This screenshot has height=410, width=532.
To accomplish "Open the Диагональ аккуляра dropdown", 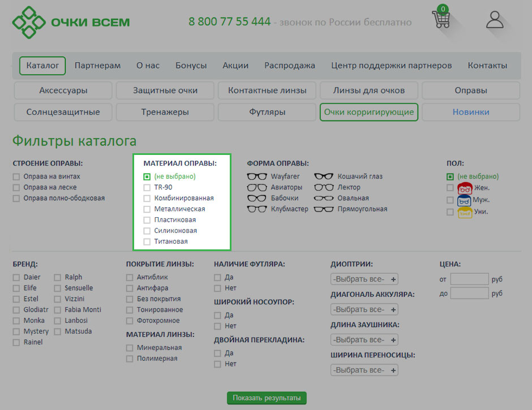I will 364,310.
